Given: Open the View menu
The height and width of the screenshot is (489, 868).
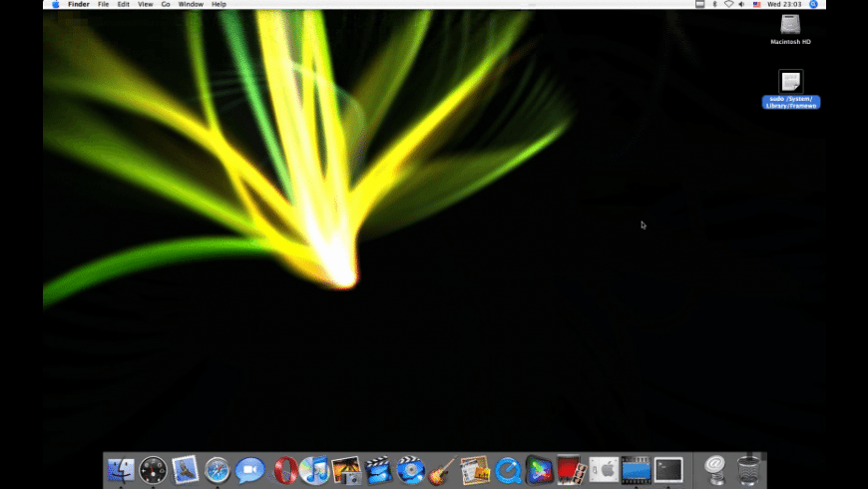Looking at the screenshot, I should coord(145,4).
